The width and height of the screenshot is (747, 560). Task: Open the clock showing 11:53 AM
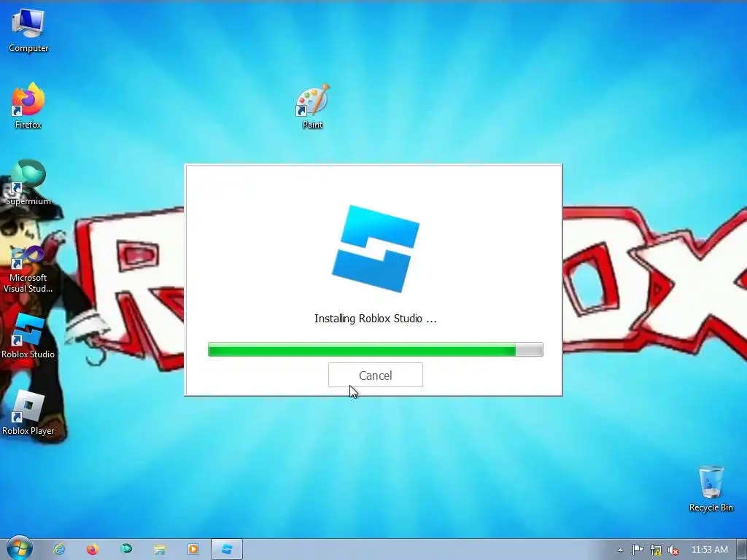click(709, 550)
